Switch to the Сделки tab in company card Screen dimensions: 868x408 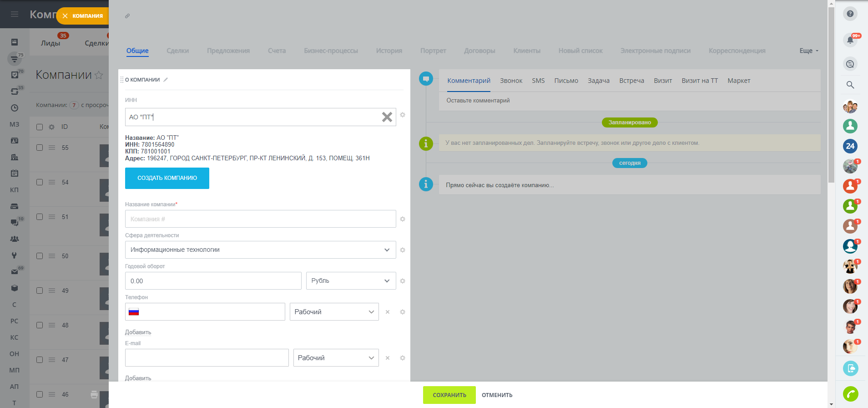click(177, 51)
